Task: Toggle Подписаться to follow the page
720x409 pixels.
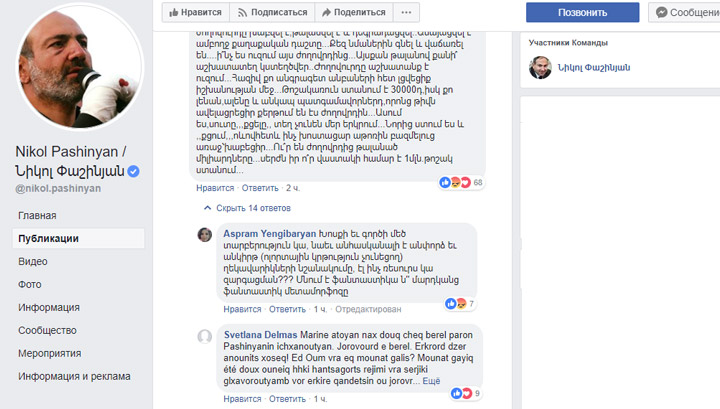Action: (x=271, y=13)
